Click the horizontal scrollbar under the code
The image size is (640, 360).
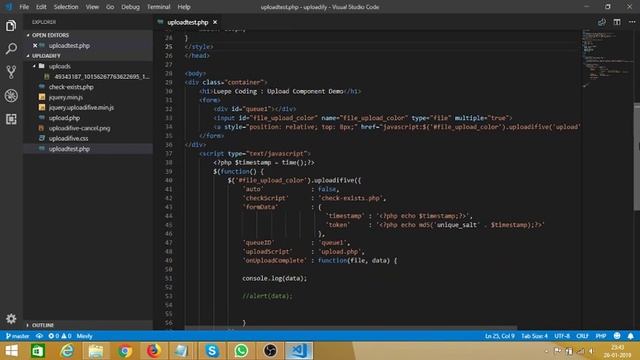[351, 328]
